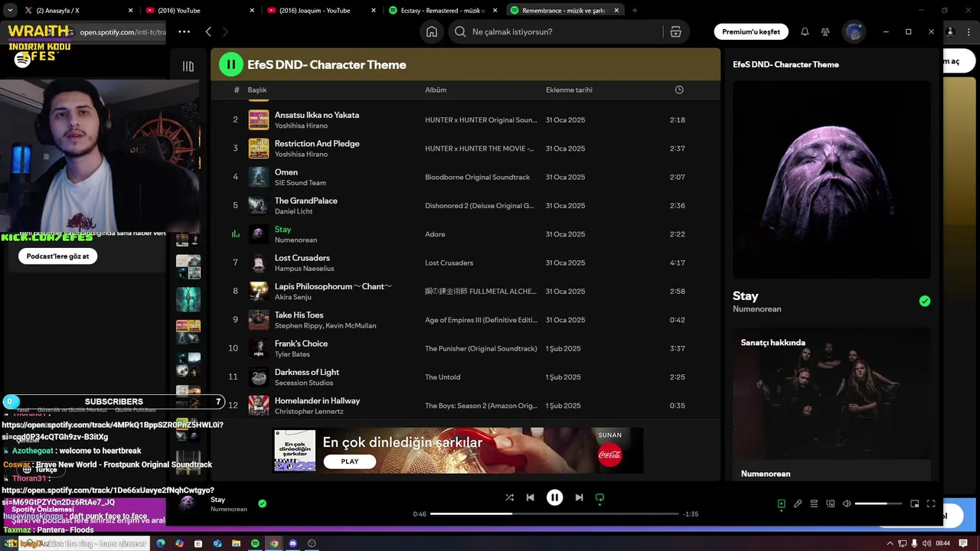Expand the Your Library sidebar icon
Screen dimensions: 980x551
coord(188,66)
